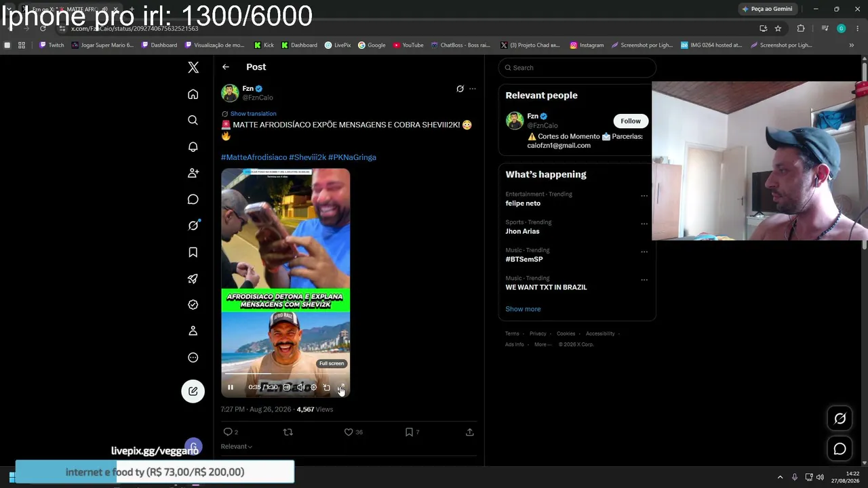Open options for Jhon Arias trend
This screenshot has height=488, width=868.
[644, 224]
